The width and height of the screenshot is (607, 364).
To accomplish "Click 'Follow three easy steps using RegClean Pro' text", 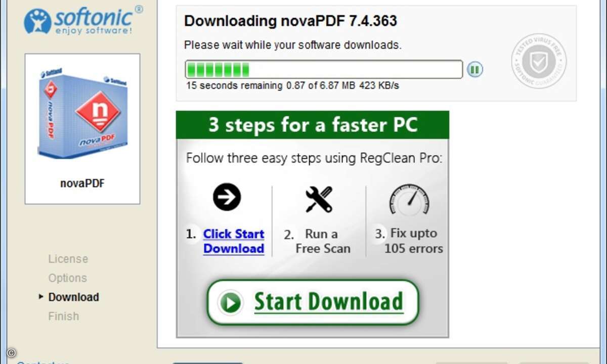I will (x=314, y=158).
